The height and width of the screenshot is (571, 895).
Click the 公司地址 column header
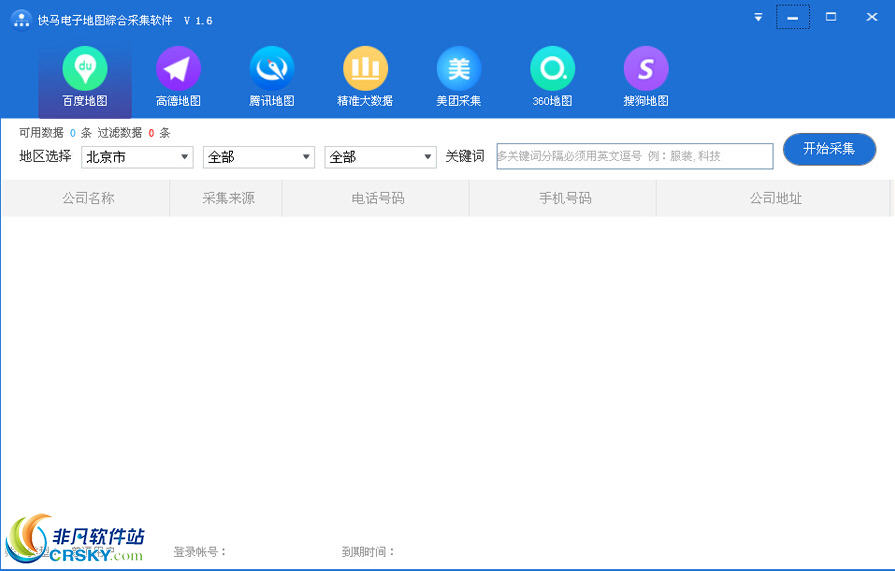point(773,198)
